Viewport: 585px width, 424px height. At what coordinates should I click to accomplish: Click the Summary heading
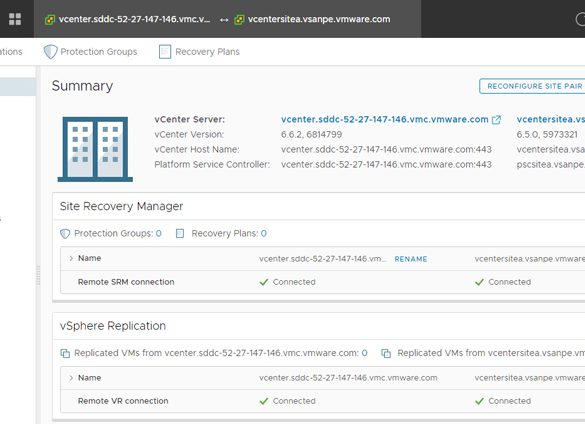pos(82,86)
